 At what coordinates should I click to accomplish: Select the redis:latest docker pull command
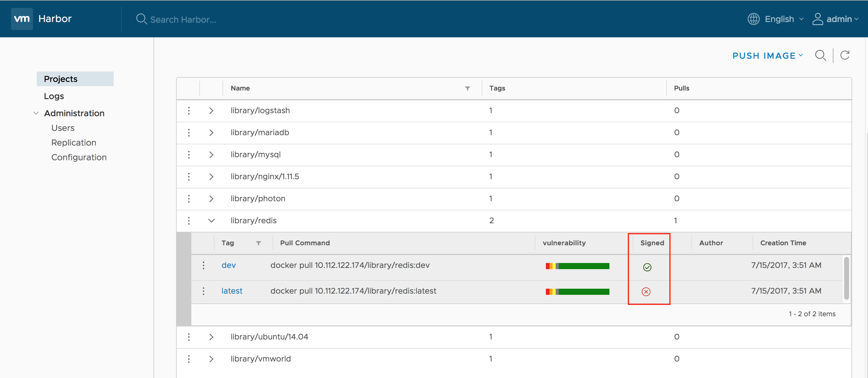354,291
